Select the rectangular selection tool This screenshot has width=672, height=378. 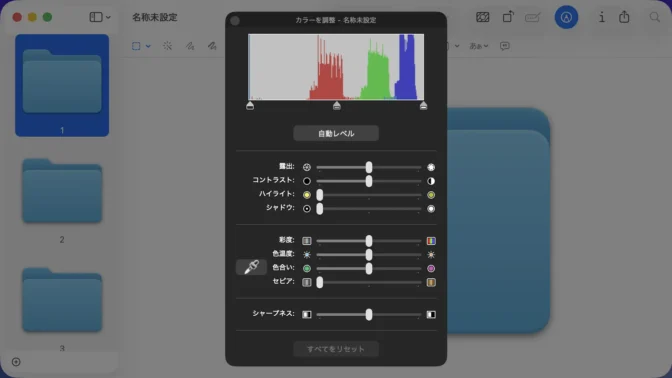tap(136, 46)
